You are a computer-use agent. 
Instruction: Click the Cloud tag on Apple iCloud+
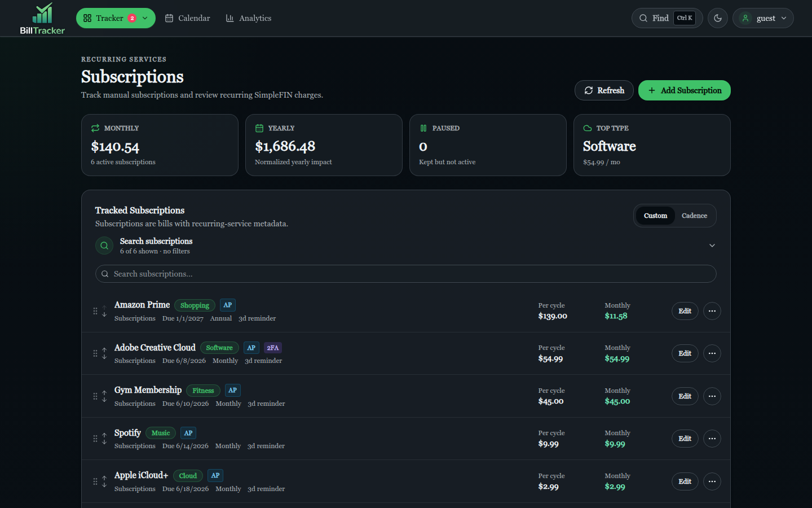click(x=188, y=476)
